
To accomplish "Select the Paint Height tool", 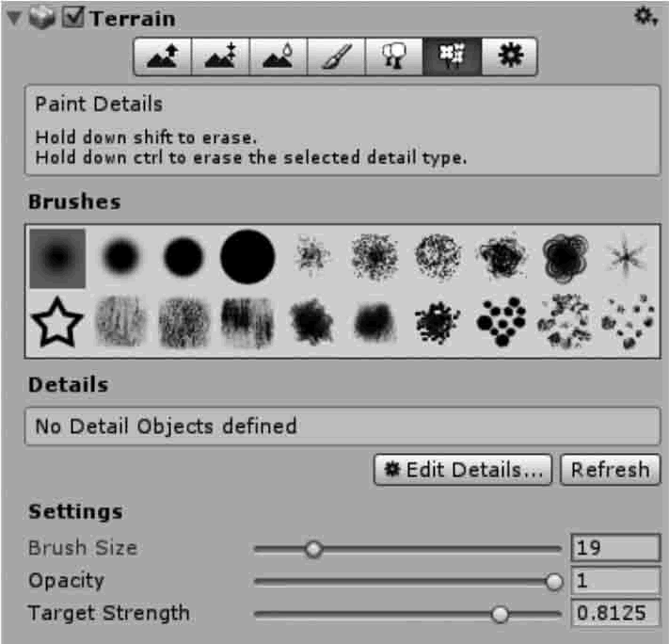I will tap(220, 56).
